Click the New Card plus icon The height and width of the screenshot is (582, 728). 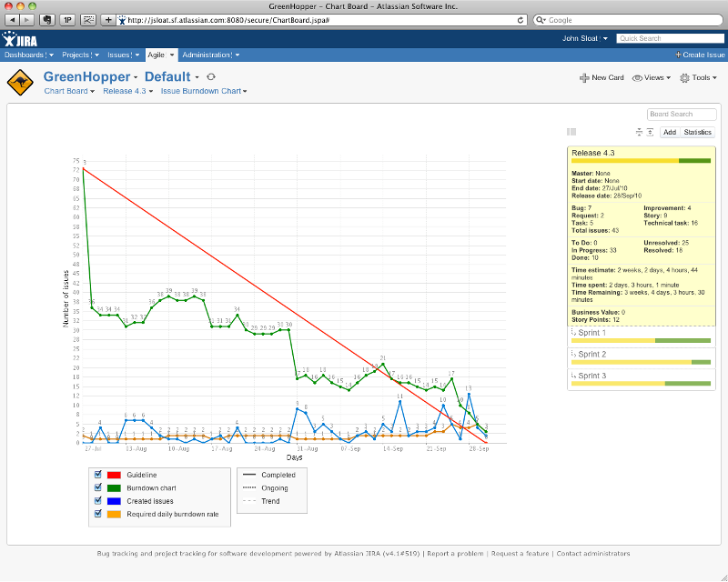pos(583,78)
